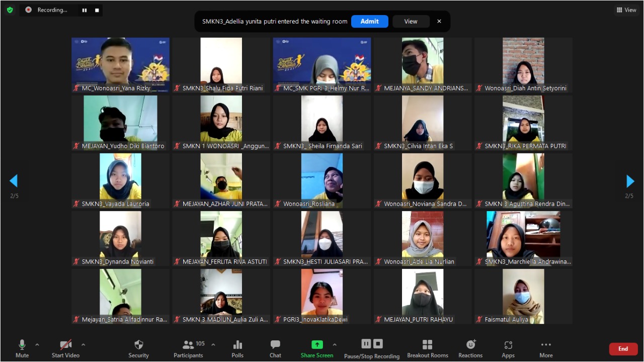
Task: Open the More options menu
Action: 546,345
